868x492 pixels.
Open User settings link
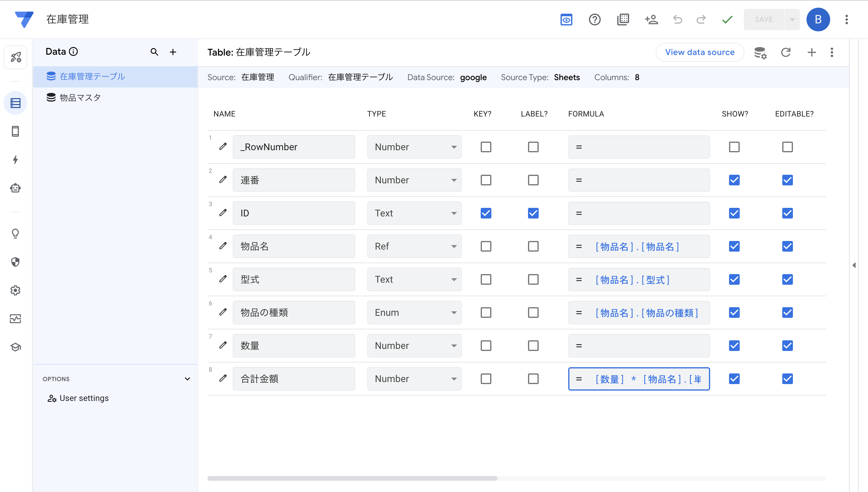(x=84, y=398)
